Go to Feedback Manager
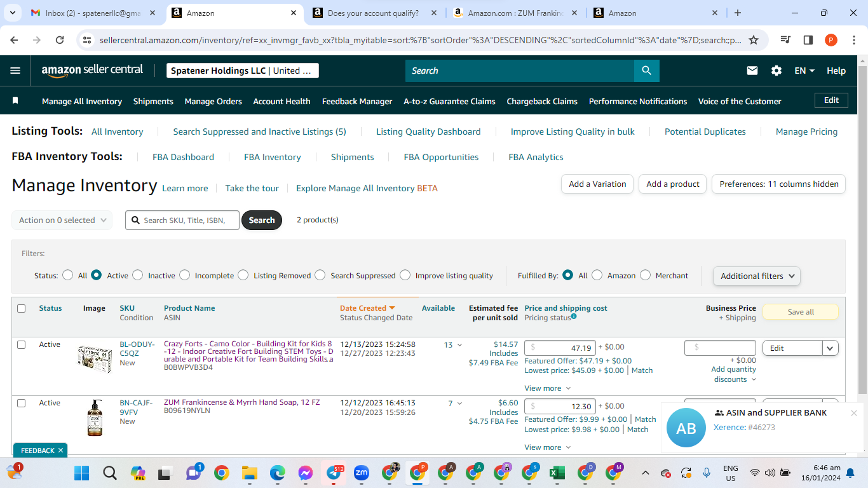 point(357,101)
